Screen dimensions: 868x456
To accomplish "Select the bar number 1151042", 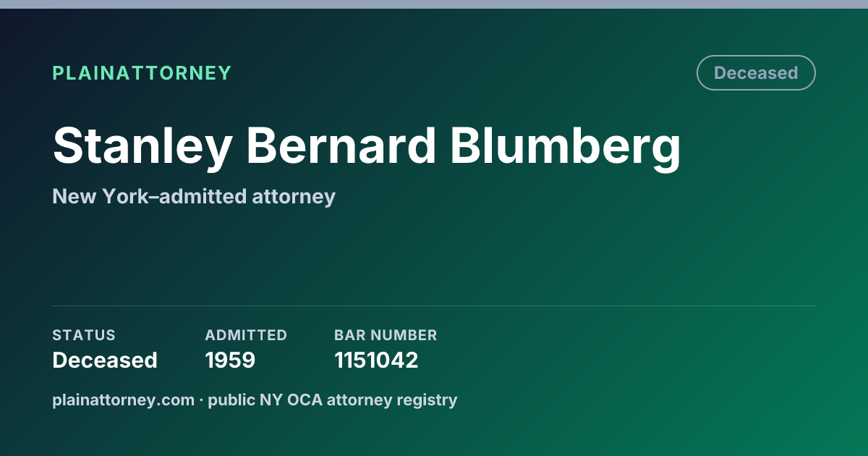I will pyautogui.click(x=376, y=360).
